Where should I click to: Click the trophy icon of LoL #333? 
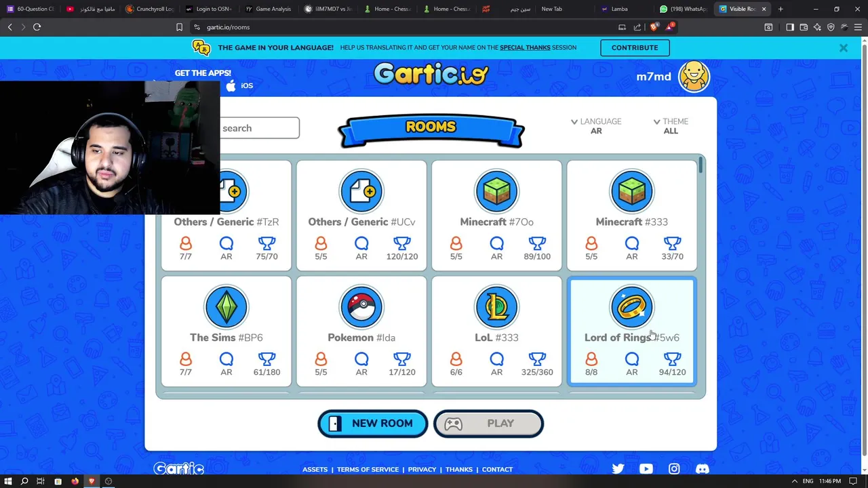[x=537, y=359]
